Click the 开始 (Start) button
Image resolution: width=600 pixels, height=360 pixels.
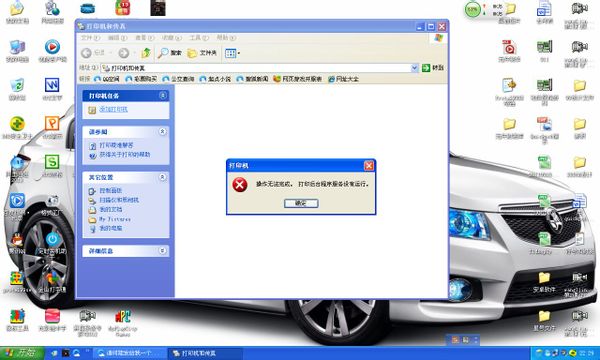[x=22, y=353]
